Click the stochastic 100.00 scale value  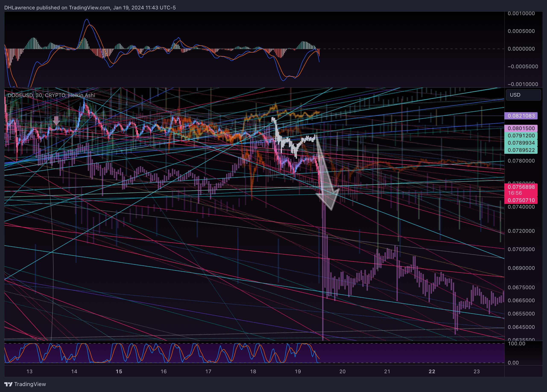point(516,344)
